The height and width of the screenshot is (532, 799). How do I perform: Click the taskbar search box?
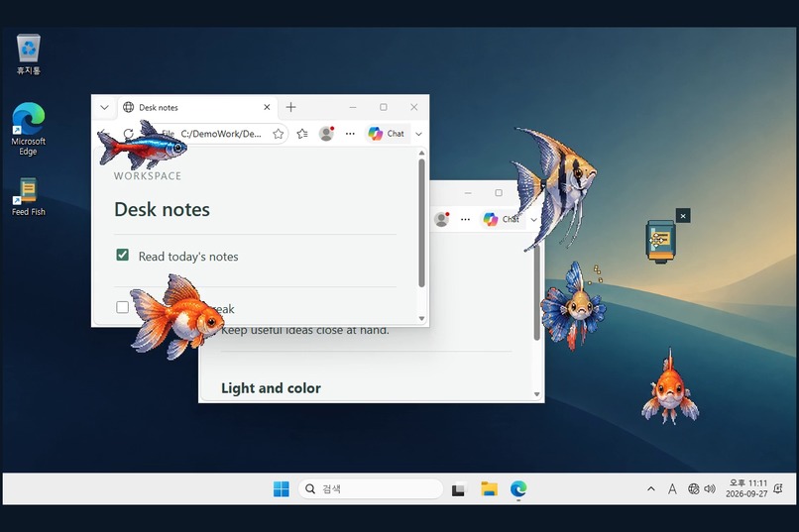(x=371, y=488)
